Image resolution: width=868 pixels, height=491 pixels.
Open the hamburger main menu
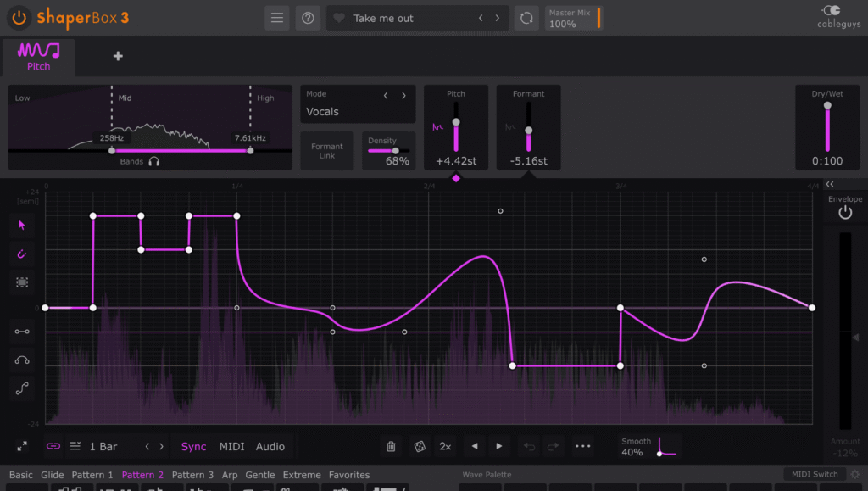277,18
